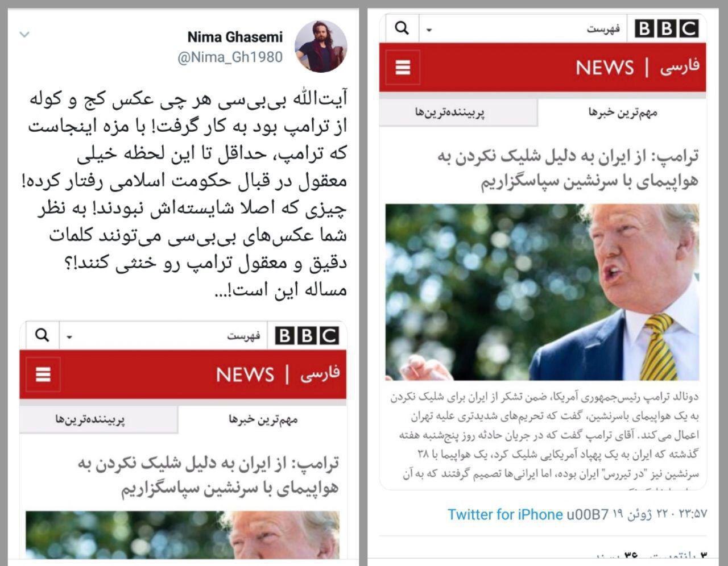This screenshot has height=566, width=728.
Task: Click the Trump photo in the right article
Action: [542, 292]
